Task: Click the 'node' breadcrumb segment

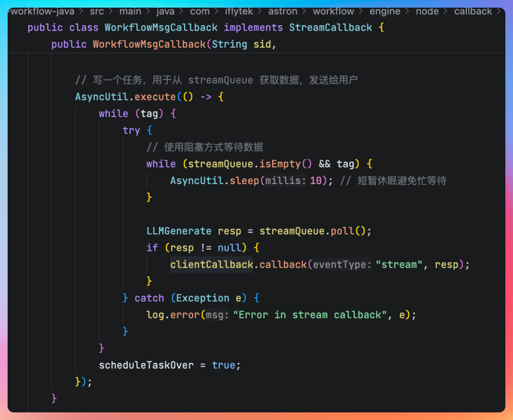Action: point(427,11)
